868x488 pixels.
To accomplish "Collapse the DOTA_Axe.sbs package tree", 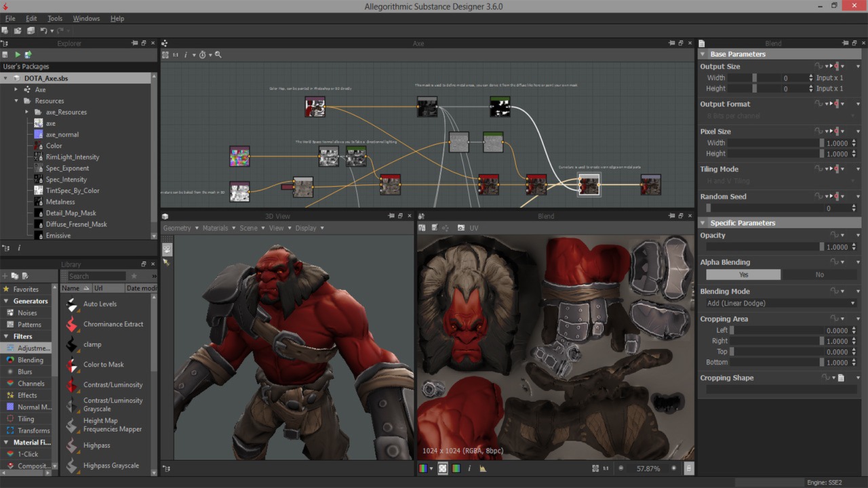I will [6, 79].
